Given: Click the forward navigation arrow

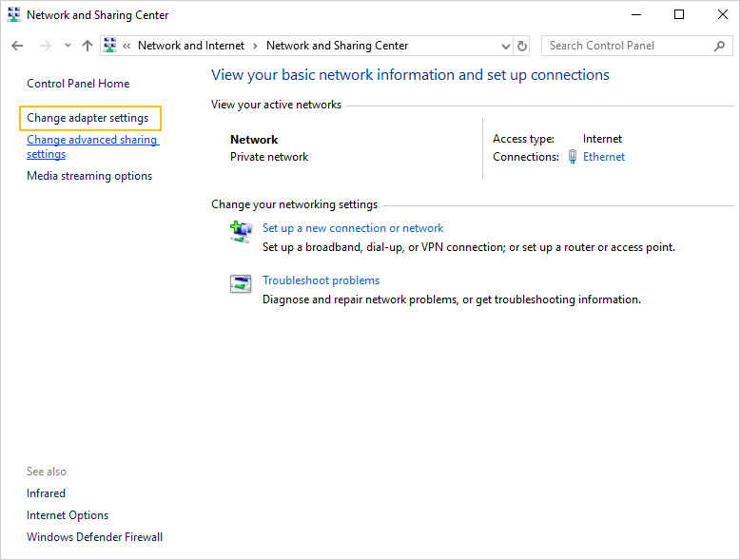Looking at the screenshot, I should click(45, 46).
